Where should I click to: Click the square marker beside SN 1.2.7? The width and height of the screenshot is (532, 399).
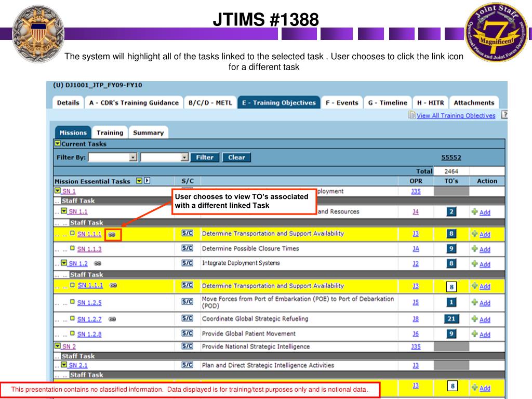pyautogui.click(x=72, y=318)
